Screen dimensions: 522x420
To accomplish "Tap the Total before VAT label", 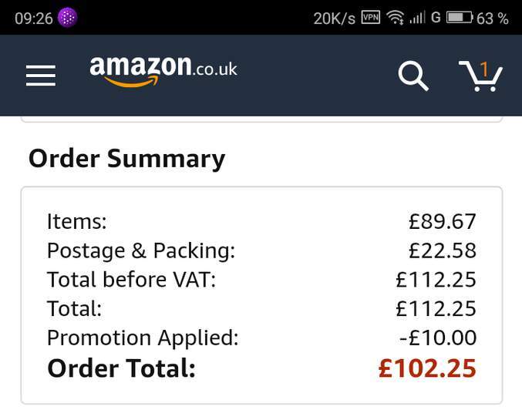I will pos(131,280).
